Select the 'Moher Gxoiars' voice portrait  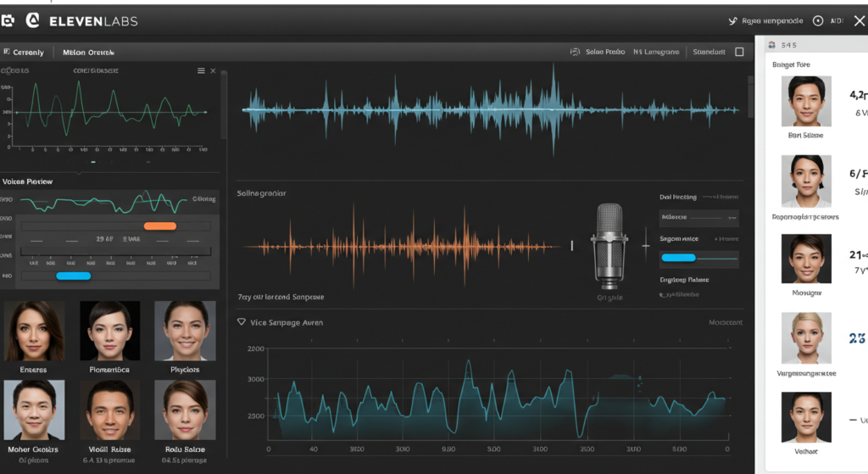click(34, 410)
